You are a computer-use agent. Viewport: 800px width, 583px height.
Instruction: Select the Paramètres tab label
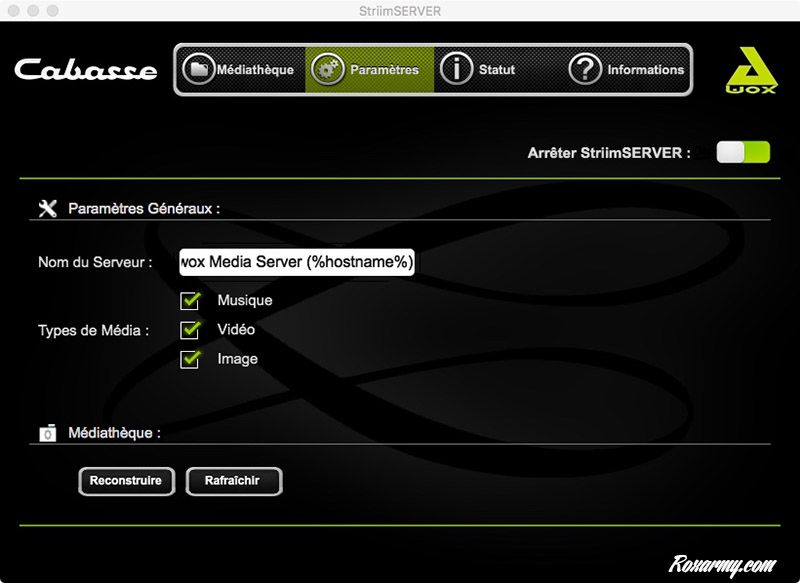[x=384, y=70]
